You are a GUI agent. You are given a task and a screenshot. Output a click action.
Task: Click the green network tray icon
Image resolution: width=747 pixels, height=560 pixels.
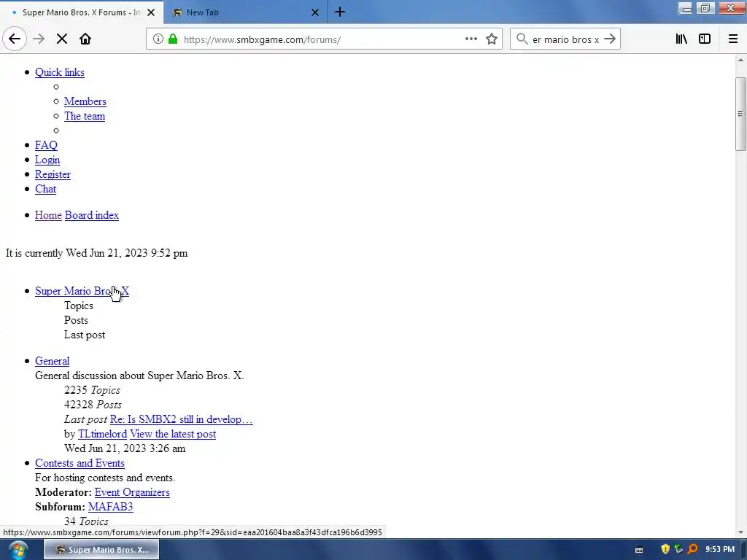click(x=679, y=550)
